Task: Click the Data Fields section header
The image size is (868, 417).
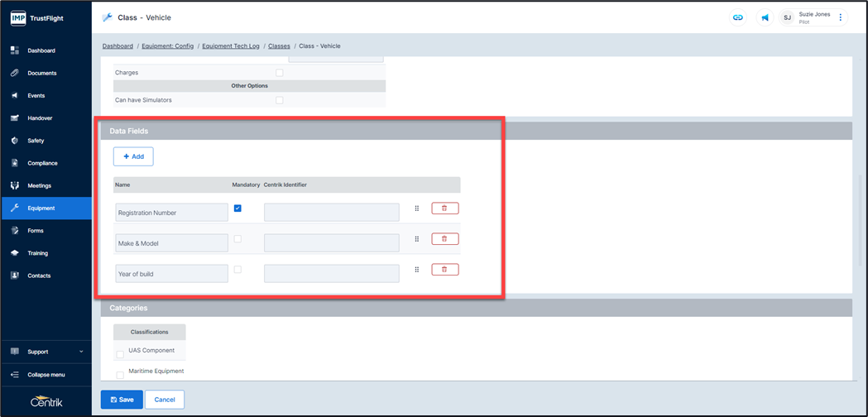Action: (x=476, y=131)
